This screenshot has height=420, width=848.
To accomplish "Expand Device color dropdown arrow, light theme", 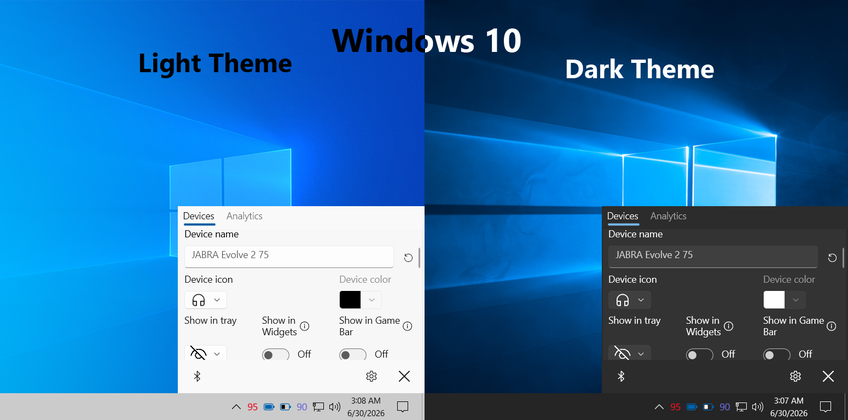I will [x=372, y=300].
